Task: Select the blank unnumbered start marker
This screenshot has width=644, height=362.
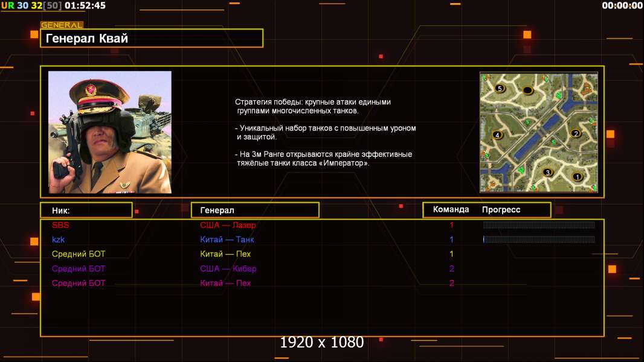Action: pos(527,91)
